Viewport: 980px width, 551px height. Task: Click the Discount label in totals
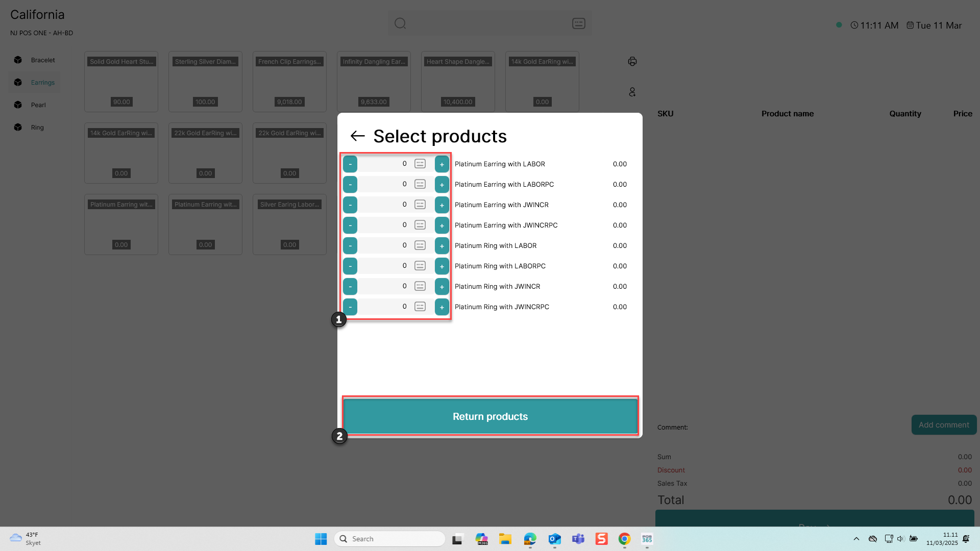pyautogui.click(x=671, y=470)
